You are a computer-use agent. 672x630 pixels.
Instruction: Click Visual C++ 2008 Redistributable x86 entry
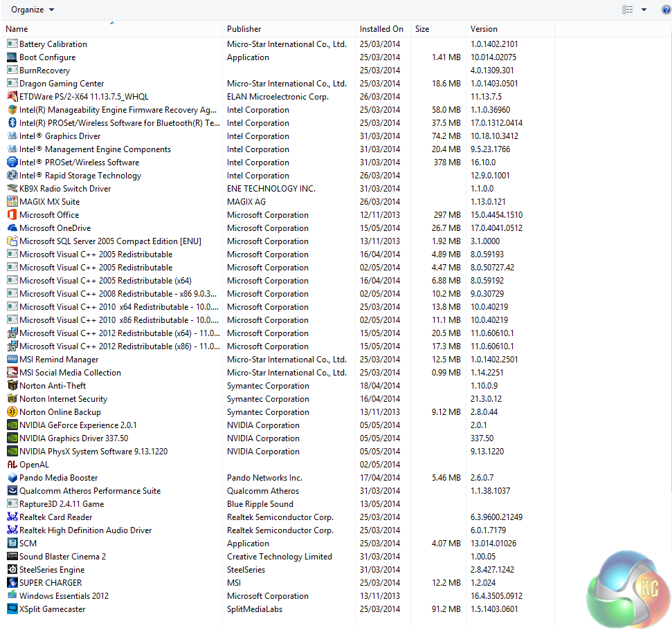point(118,293)
